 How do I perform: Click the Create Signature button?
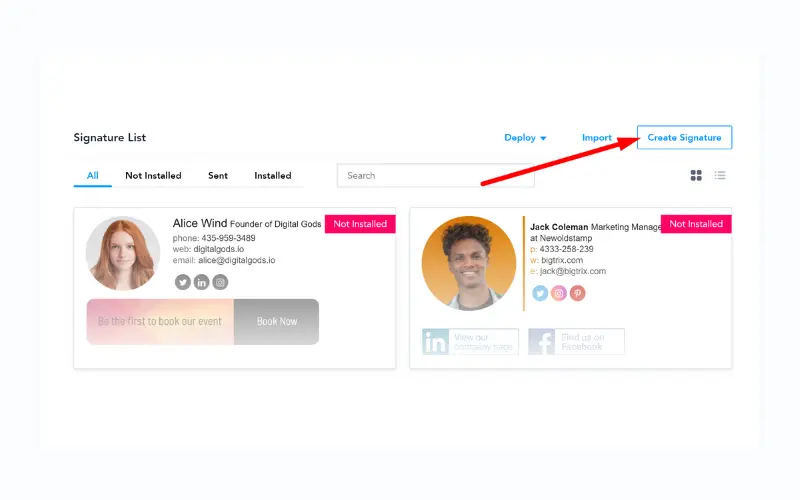pos(684,137)
